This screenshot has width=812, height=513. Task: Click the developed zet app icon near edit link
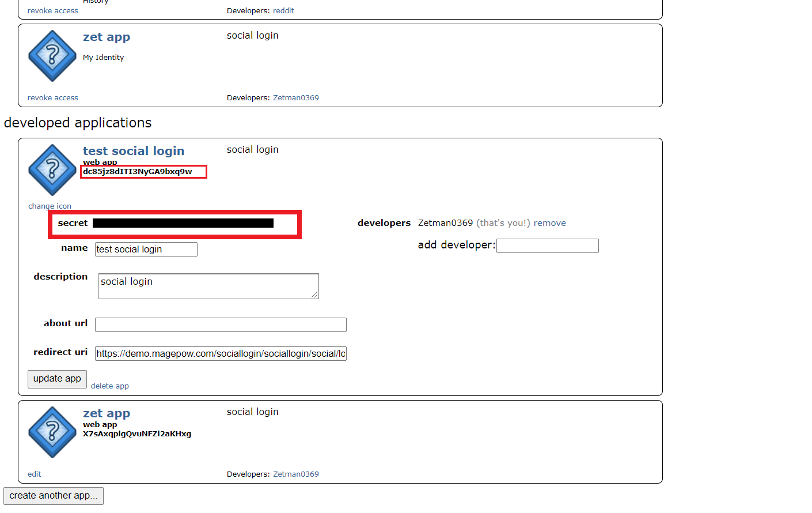click(x=52, y=432)
